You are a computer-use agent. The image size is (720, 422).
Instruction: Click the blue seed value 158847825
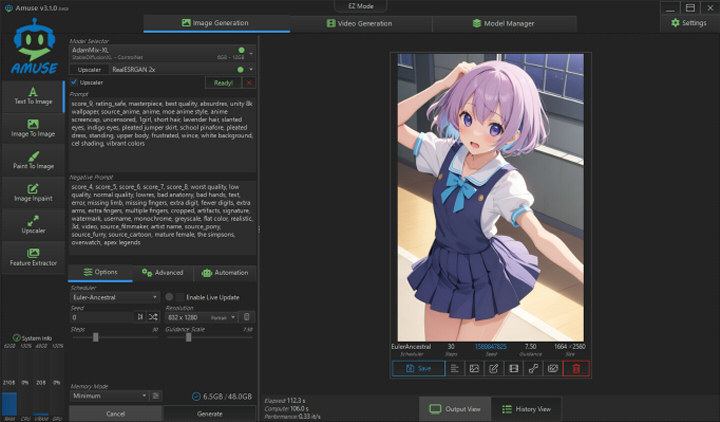[491, 347]
